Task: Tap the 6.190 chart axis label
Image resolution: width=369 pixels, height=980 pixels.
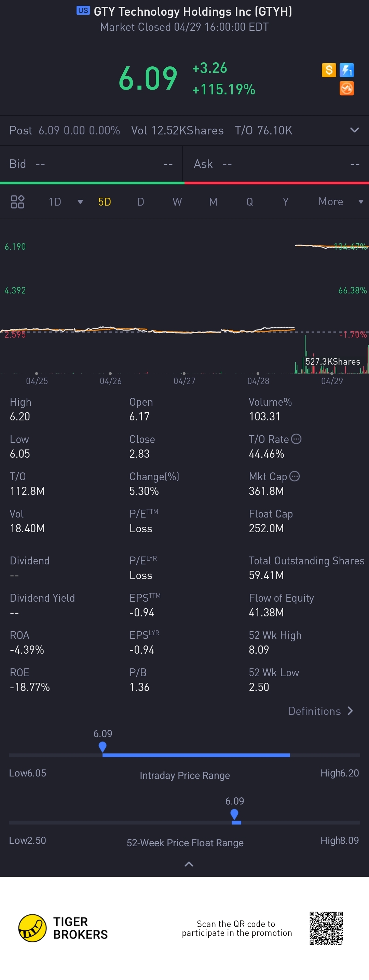Action: pyautogui.click(x=15, y=247)
